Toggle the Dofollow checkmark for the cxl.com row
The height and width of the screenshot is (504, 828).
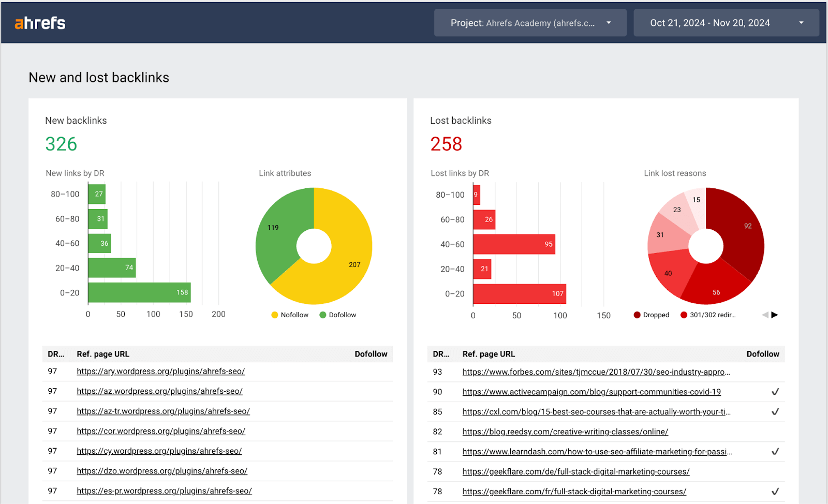point(776,411)
